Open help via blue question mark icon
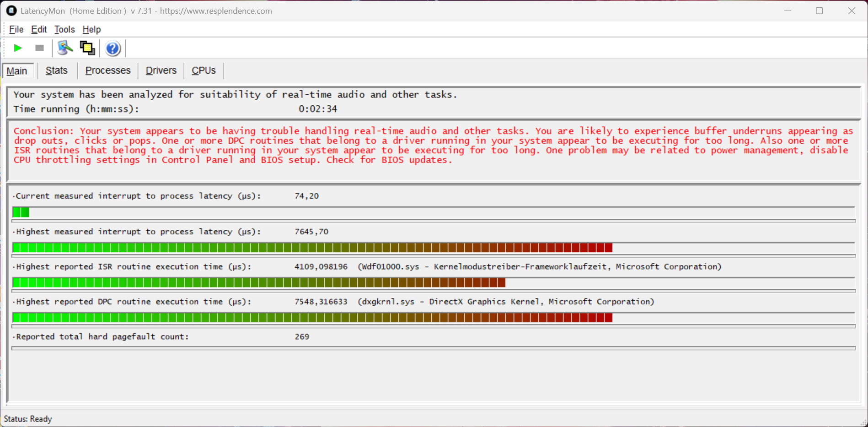868x427 pixels. (x=113, y=48)
